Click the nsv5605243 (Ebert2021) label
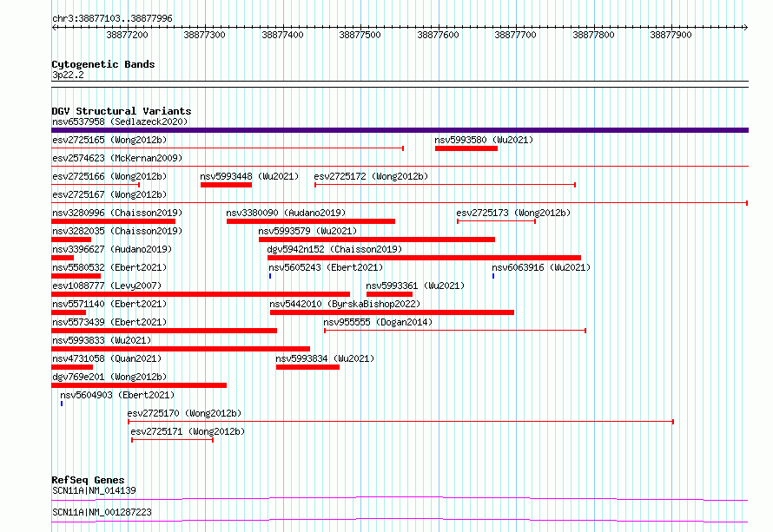This screenshot has width=773, height=532. point(326,267)
